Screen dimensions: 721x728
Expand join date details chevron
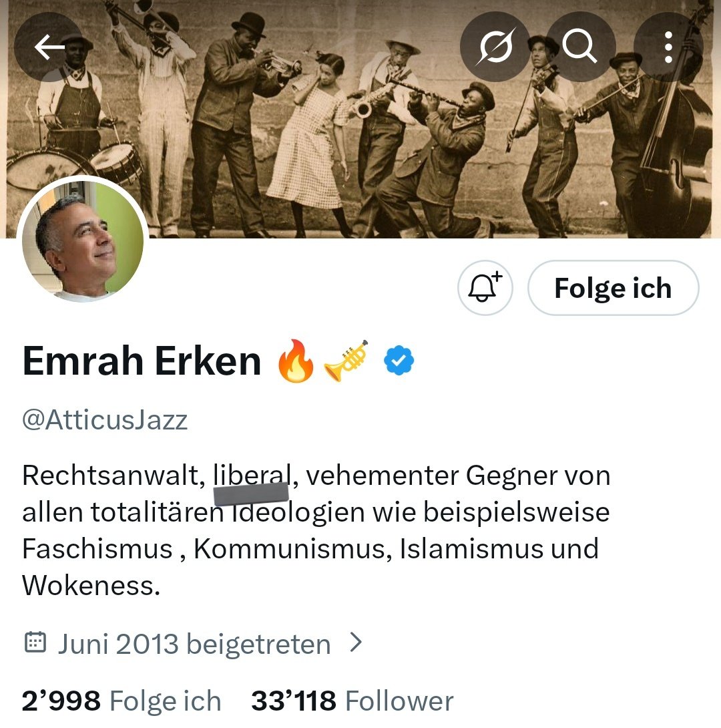tap(355, 642)
